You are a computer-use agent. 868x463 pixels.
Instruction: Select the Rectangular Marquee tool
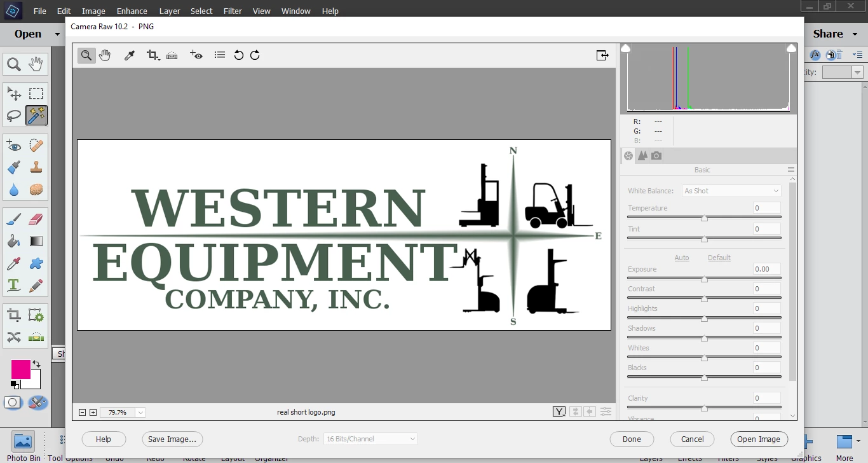click(36, 94)
